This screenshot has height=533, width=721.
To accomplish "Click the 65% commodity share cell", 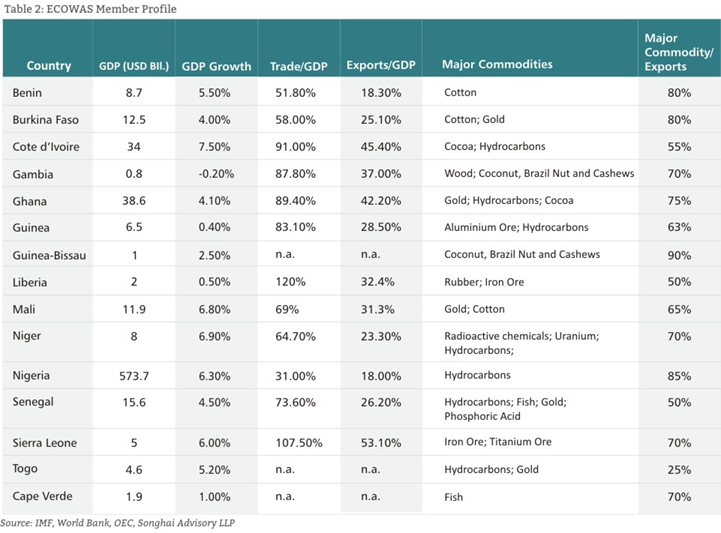I will pos(679,309).
